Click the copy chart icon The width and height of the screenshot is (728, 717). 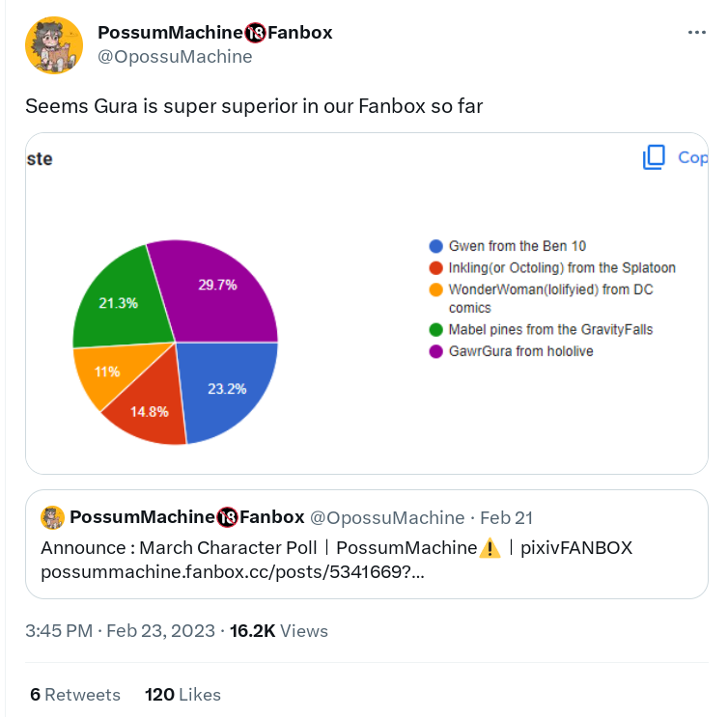[x=655, y=157]
